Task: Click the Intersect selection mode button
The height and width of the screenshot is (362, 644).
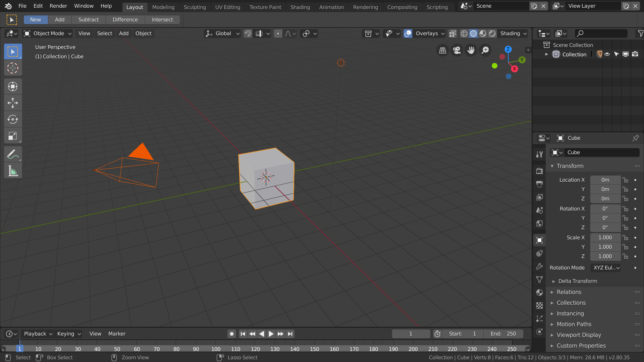Action: point(162,20)
